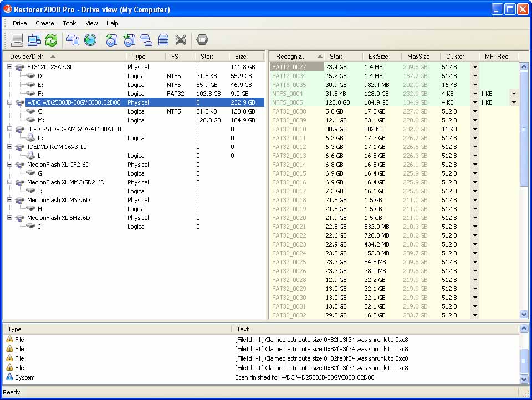Screen dimensions: 532x400
Task: Click the Create Image icon with up arrow
Action: click(x=111, y=40)
